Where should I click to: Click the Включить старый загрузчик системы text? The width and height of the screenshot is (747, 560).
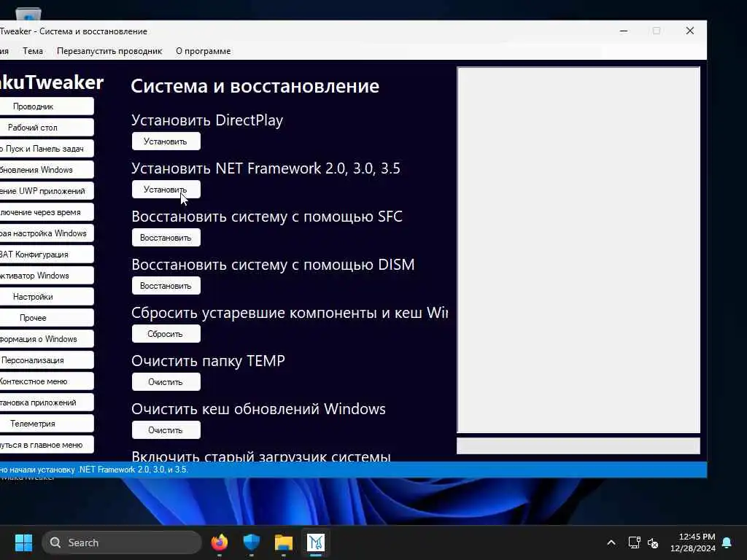261,456
